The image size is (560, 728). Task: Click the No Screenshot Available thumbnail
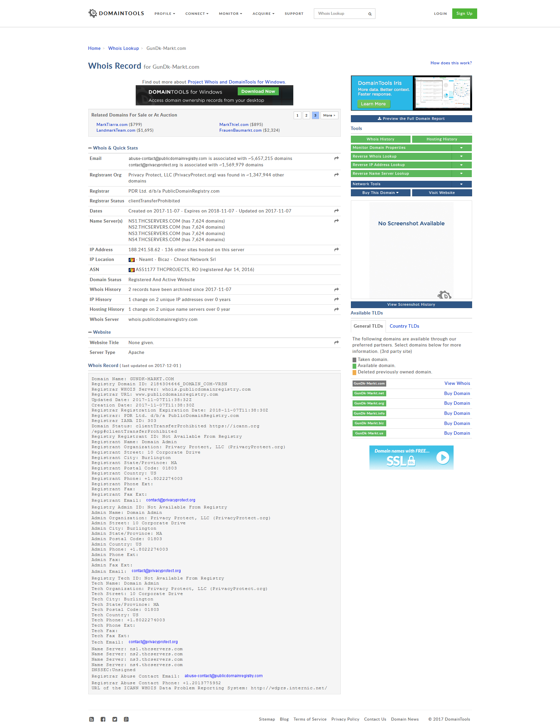tap(411, 250)
